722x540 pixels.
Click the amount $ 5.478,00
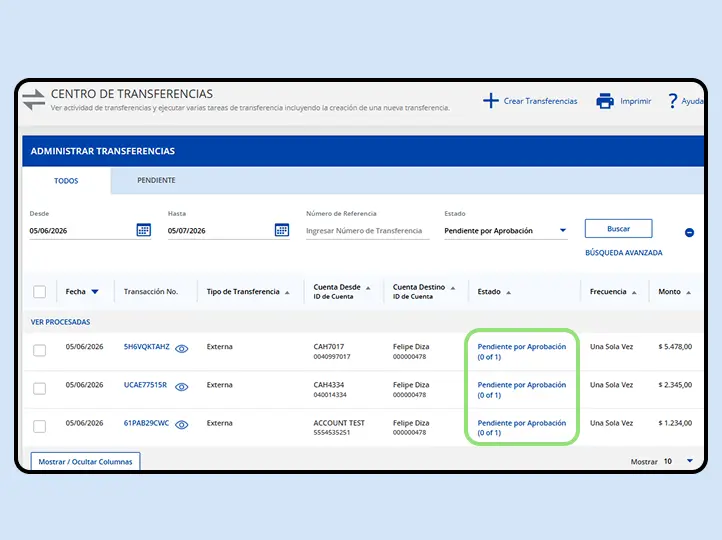tap(675, 347)
